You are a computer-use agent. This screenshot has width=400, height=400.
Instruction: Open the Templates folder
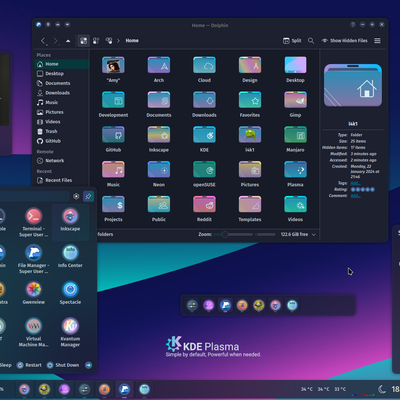(x=250, y=209)
